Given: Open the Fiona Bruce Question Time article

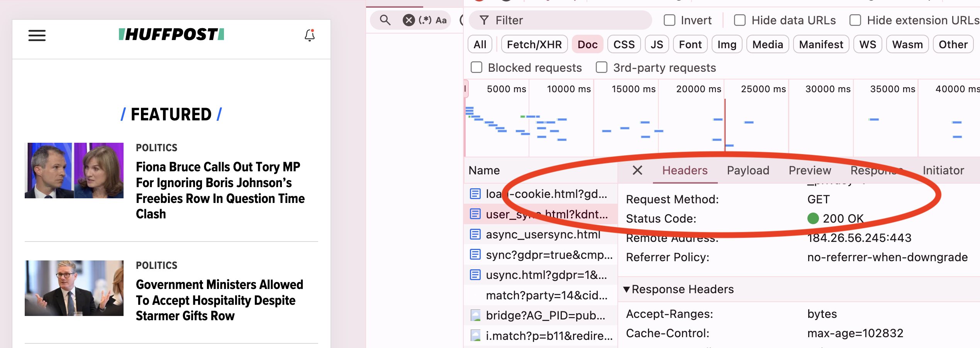Looking at the screenshot, I should click(x=220, y=190).
